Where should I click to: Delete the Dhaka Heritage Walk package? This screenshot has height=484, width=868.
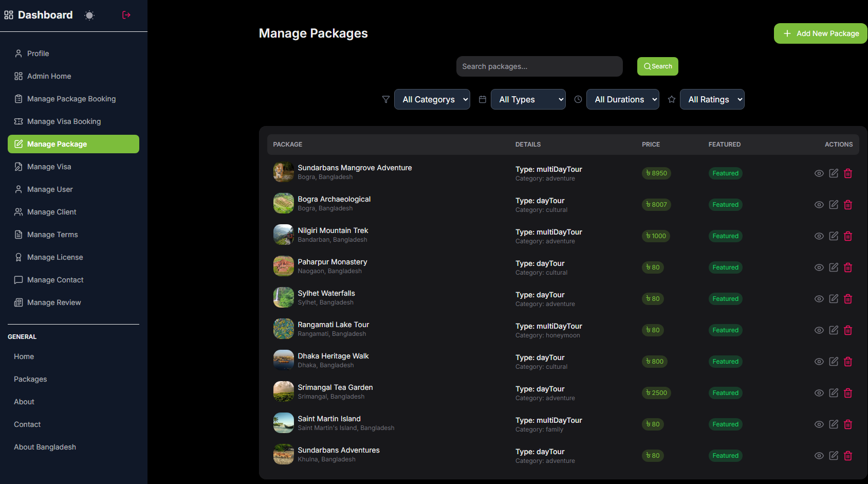[848, 362]
